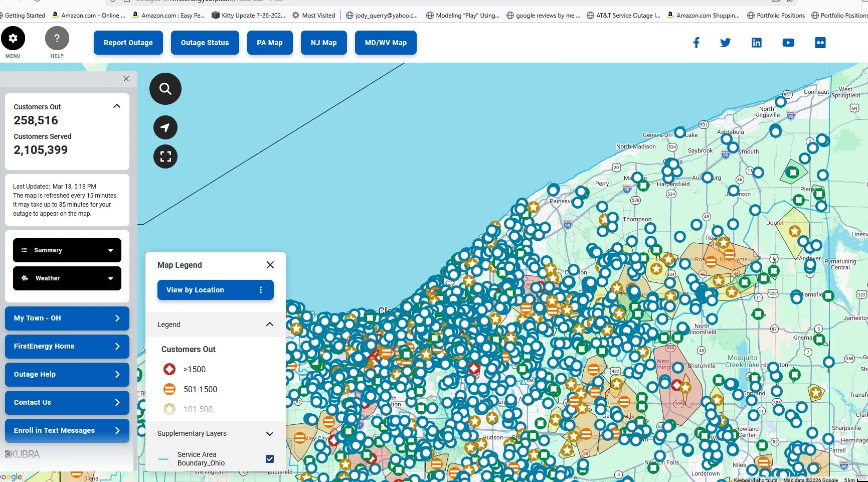Click the KUBRA logo

point(23,454)
